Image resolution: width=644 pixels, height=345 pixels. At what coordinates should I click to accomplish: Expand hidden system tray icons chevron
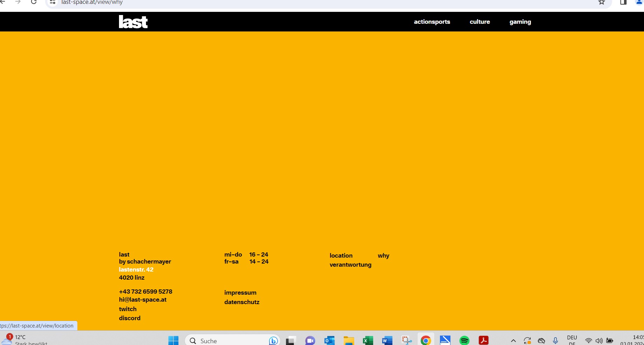click(x=513, y=341)
